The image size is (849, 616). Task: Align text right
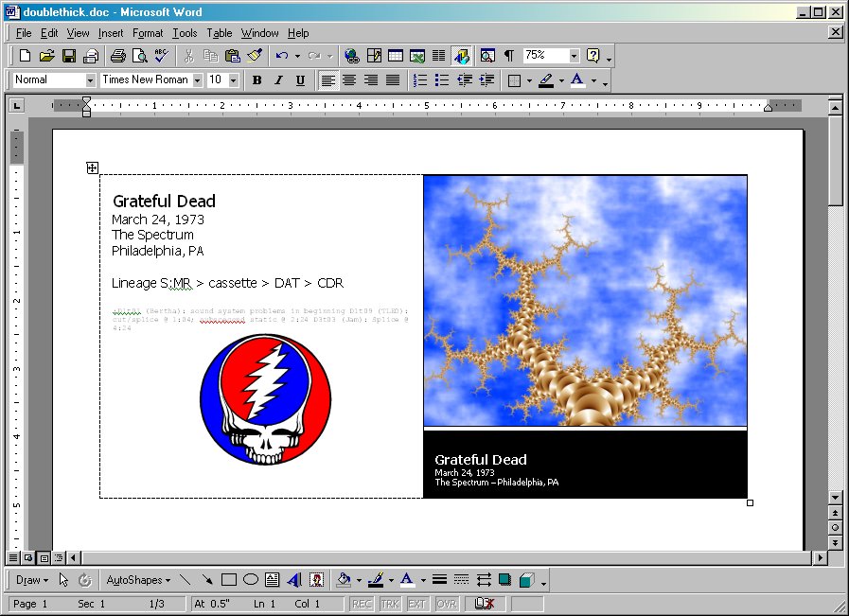[x=371, y=80]
